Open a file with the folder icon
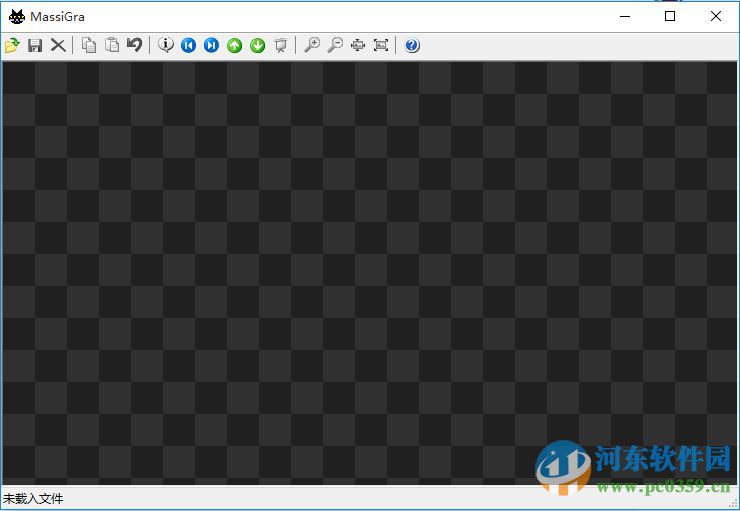The width and height of the screenshot is (740, 511). pos(12,45)
